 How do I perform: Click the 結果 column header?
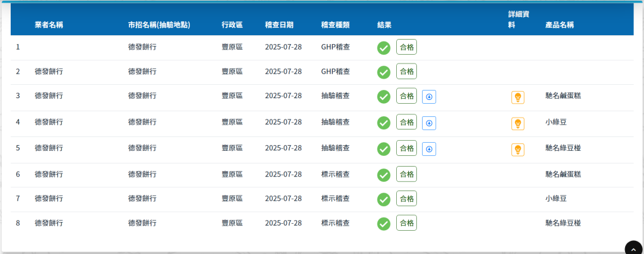pos(384,25)
